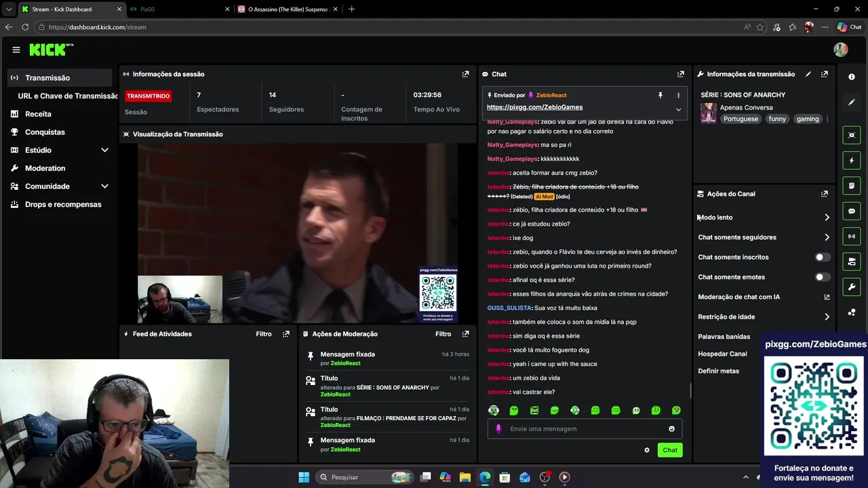Expand Chat somente seguidores options

pos(827,237)
